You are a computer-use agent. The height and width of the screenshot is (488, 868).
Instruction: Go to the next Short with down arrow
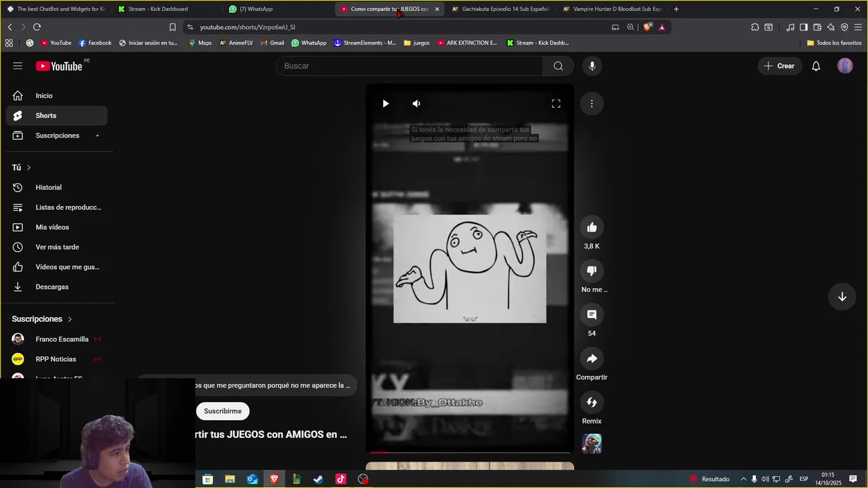(842, 297)
